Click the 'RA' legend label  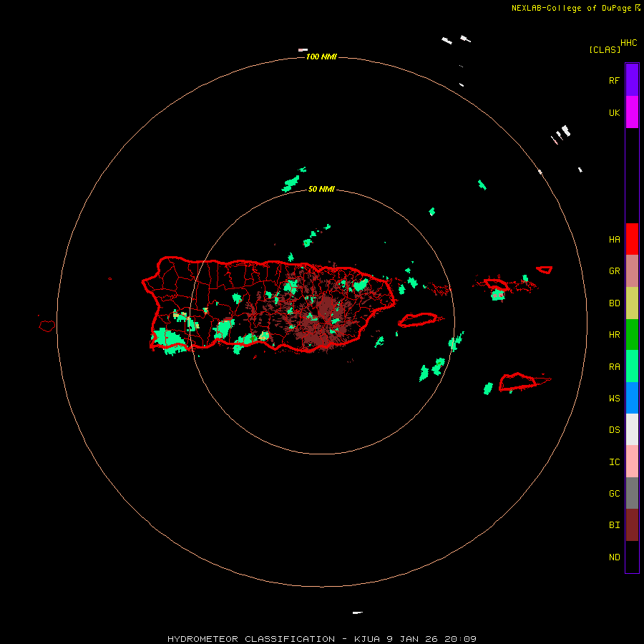(x=614, y=367)
